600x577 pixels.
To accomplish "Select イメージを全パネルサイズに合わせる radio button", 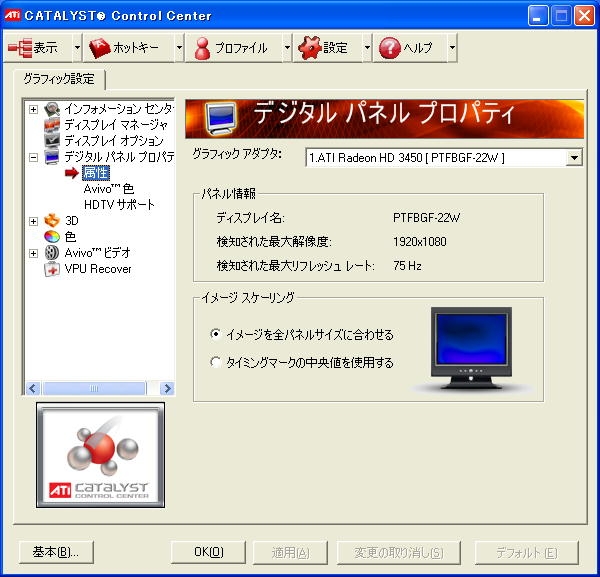I will 215,334.
